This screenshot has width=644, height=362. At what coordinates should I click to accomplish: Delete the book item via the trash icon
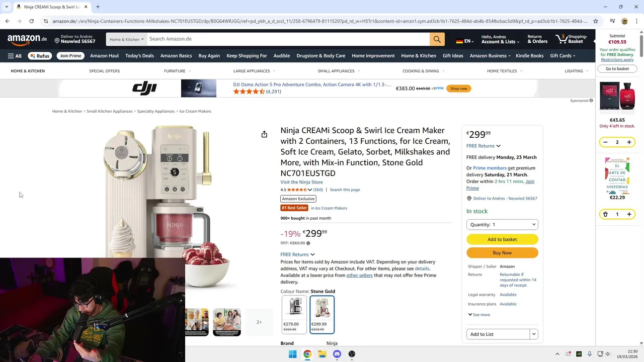[x=606, y=214]
